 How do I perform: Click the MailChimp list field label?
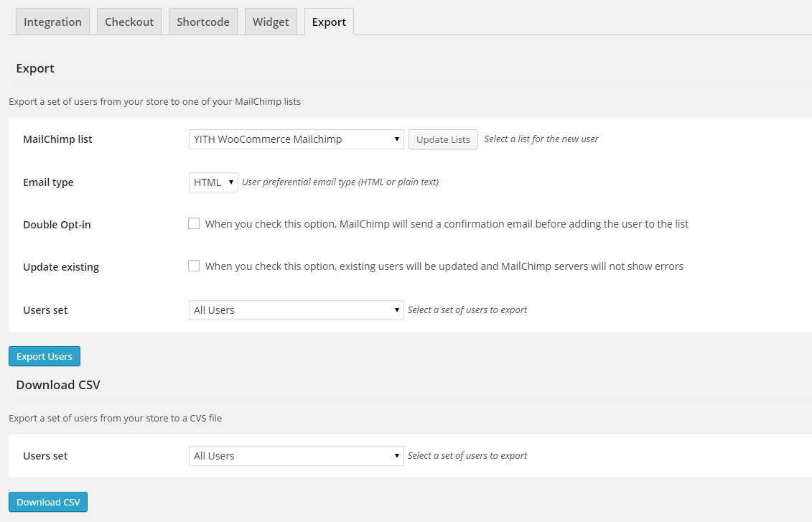click(57, 139)
